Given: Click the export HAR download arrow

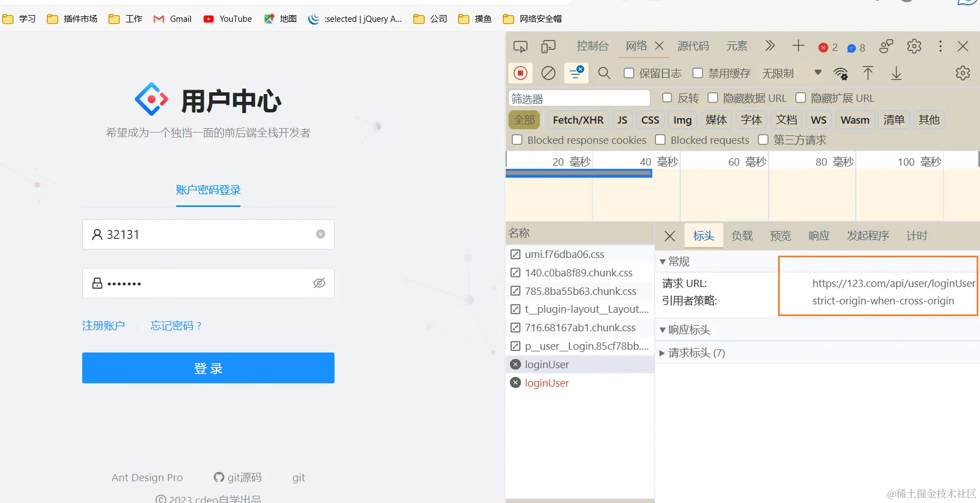Looking at the screenshot, I should click(x=896, y=73).
